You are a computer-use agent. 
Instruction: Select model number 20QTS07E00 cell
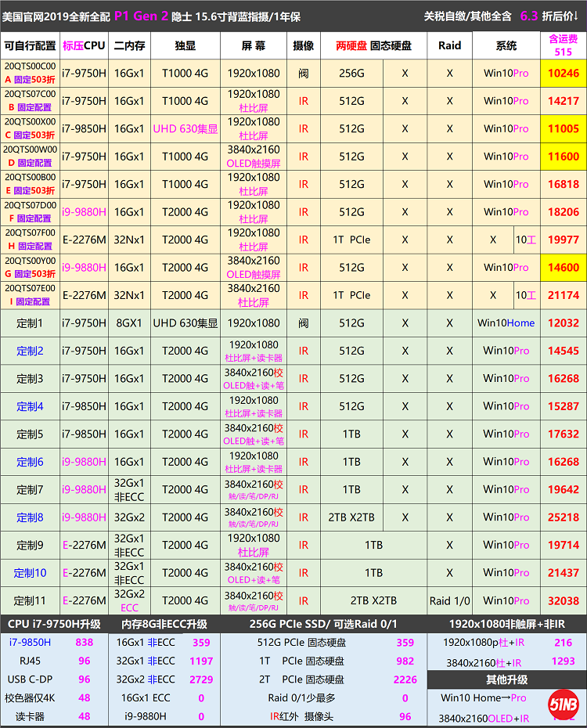pyautogui.click(x=30, y=289)
